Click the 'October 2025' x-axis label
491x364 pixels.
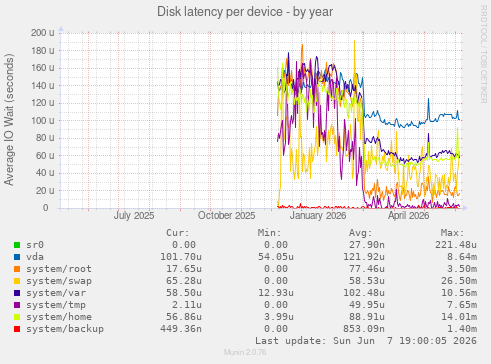coord(226,216)
